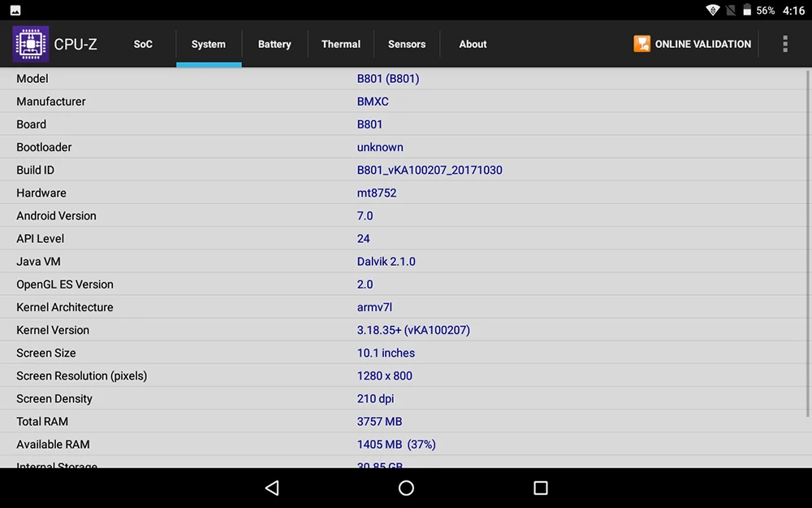
Task: Click the value B801 (B801)
Action: [388, 79]
